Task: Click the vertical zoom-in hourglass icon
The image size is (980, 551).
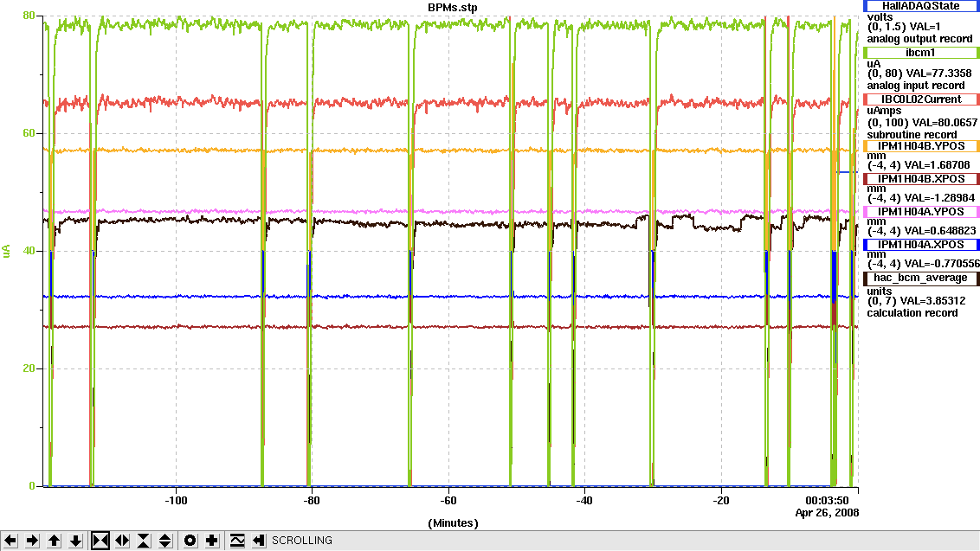Action: 144,541
